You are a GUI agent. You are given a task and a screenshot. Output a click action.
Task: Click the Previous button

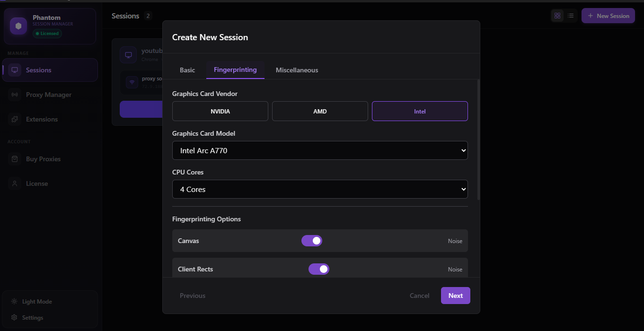(x=193, y=296)
